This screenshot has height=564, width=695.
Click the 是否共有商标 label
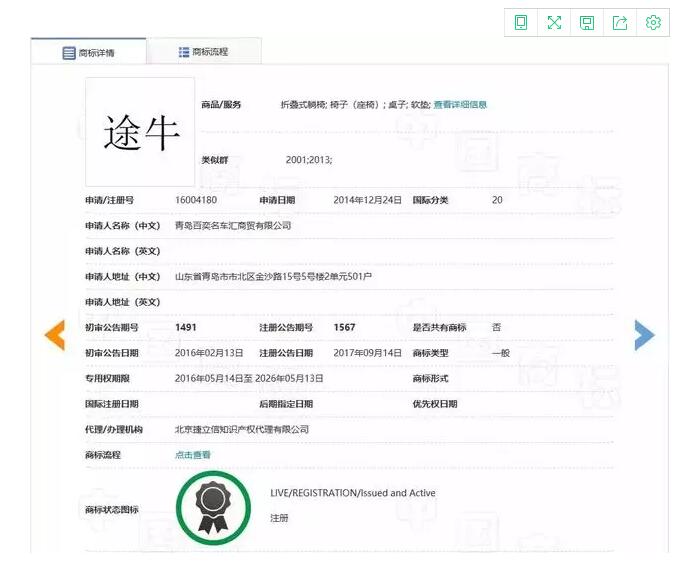click(x=439, y=328)
